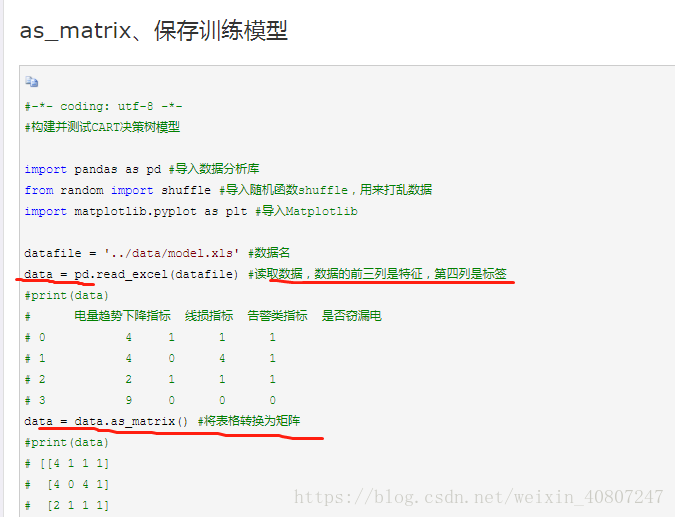Click the table row '# 3 9 0 0 0'

pyautogui.click(x=150, y=400)
